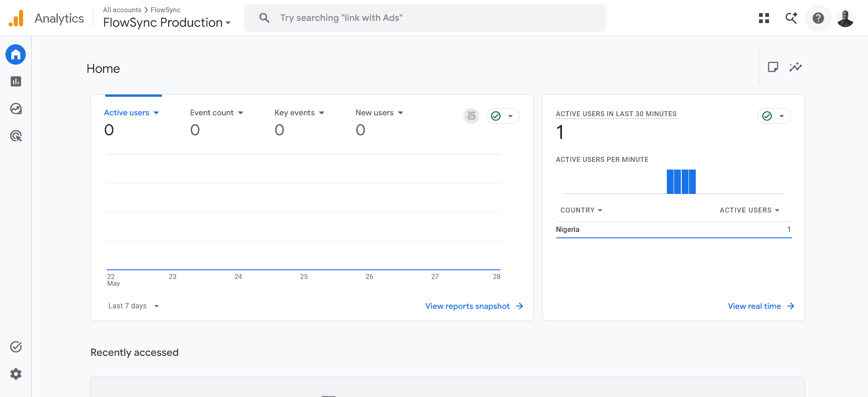
Task: Open the COUNTRY dimension dropdown
Action: [581, 210]
